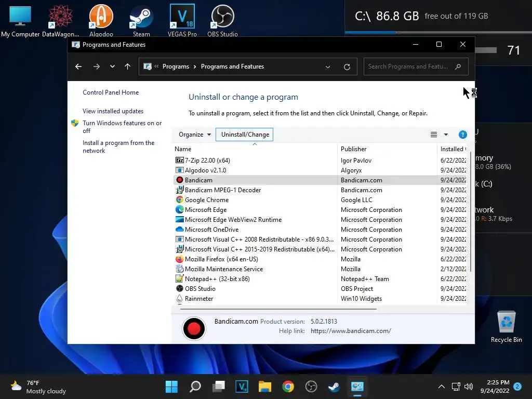Open more view options arrow
Viewport: 532px width, 399px height.
446,135
